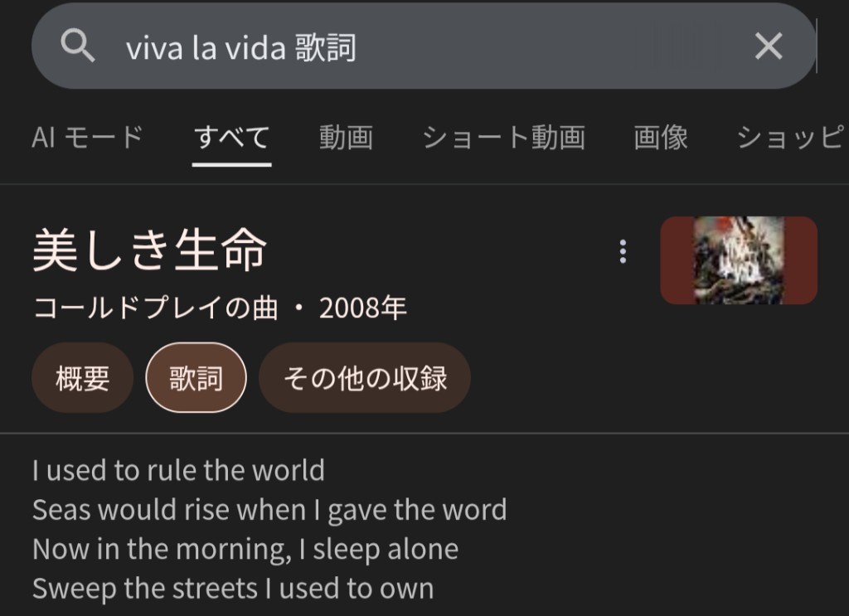Screen dimensions: 849x616
Task: Click the magnifying glass search icon
Action: (78, 46)
